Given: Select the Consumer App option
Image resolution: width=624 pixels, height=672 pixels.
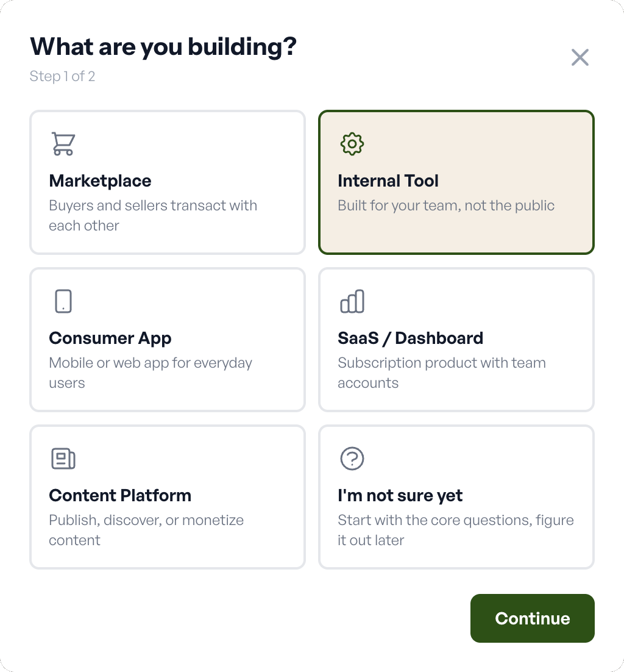Looking at the screenshot, I should [167, 339].
